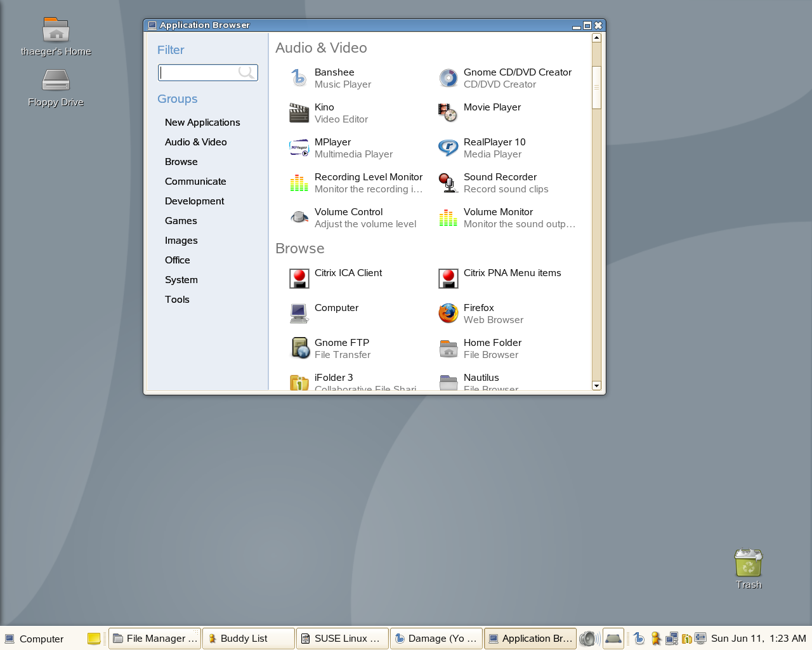Open Volume Control icon
This screenshot has height=650, width=812.
tap(299, 218)
